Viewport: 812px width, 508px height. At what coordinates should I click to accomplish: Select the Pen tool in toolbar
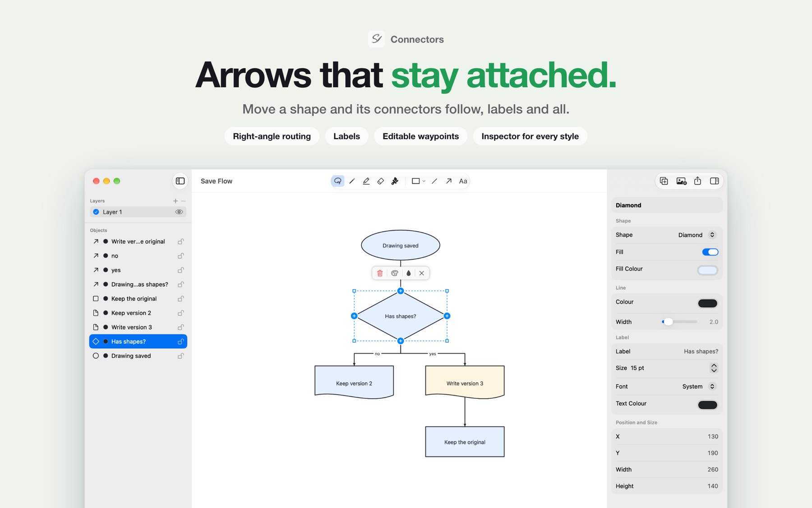[352, 181]
